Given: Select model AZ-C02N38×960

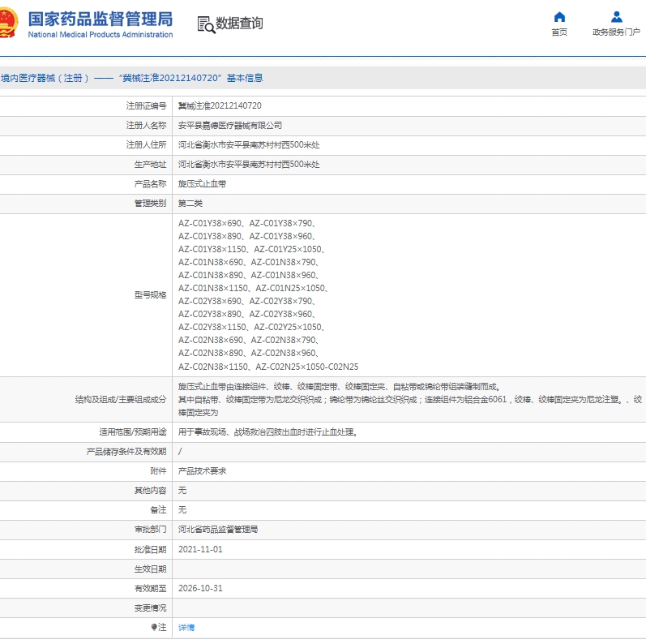Looking at the screenshot, I should click(x=284, y=353).
